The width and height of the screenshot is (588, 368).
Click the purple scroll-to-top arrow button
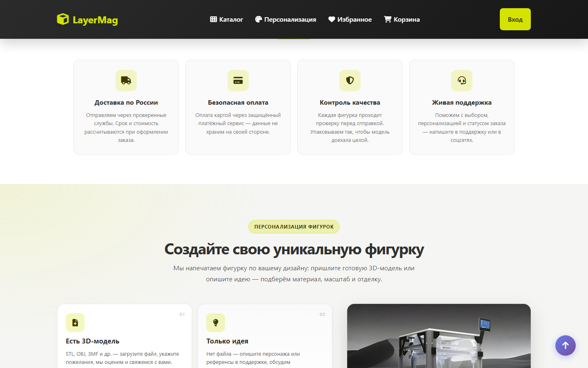(566, 346)
